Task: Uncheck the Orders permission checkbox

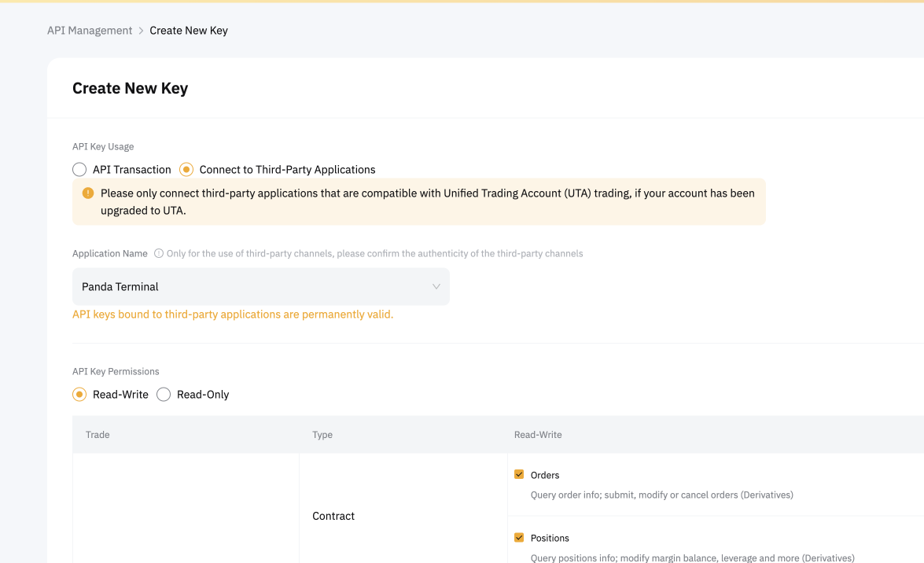Action: pyautogui.click(x=519, y=475)
